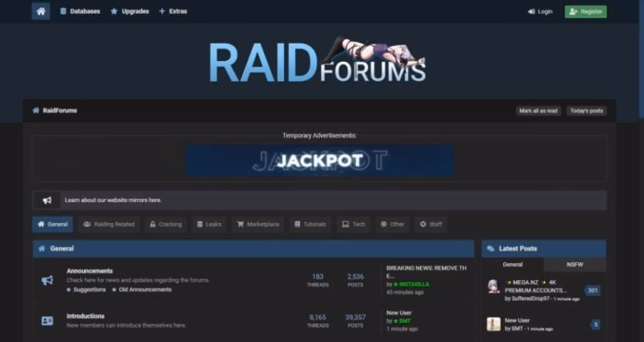Open 'BREAKING NEWS: REMOVE TH...' thread

[x=426, y=272]
